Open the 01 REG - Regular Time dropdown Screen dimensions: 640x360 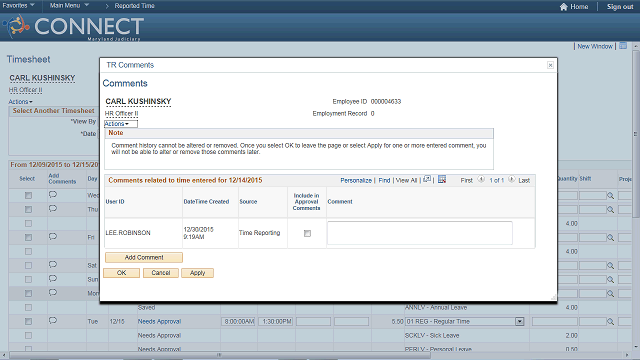[x=519, y=322]
